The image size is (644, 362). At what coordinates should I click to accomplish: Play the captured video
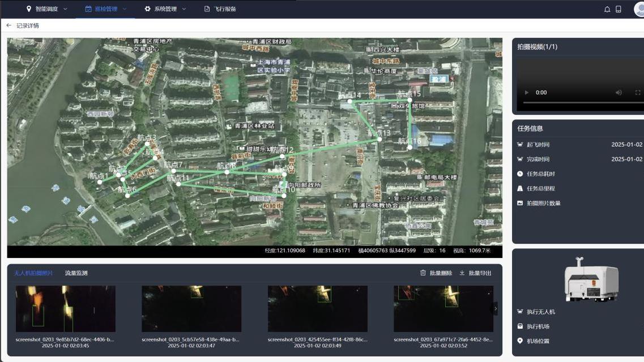tap(527, 93)
